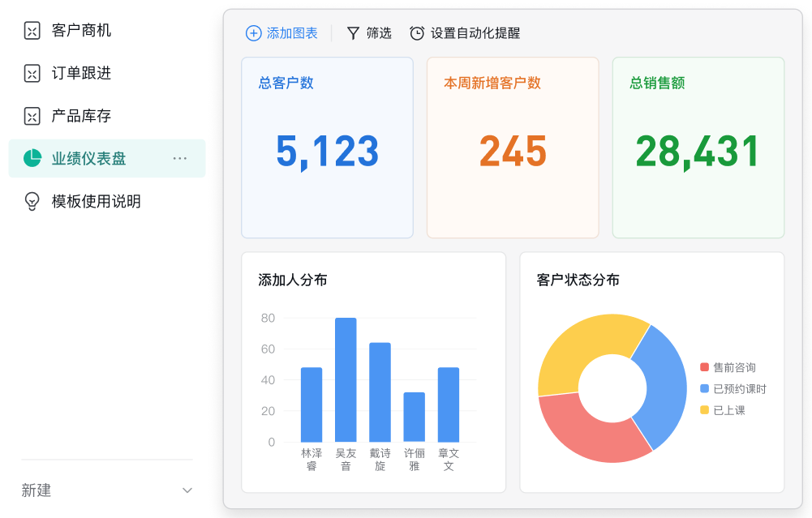Click the 模板使用说明 lightbulb icon

point(32,201)
